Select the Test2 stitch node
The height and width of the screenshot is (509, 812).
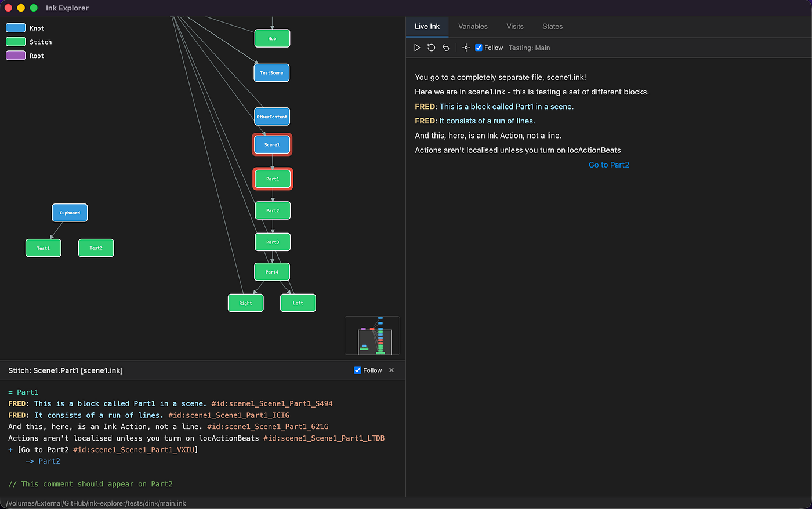(x=96, y=248)
